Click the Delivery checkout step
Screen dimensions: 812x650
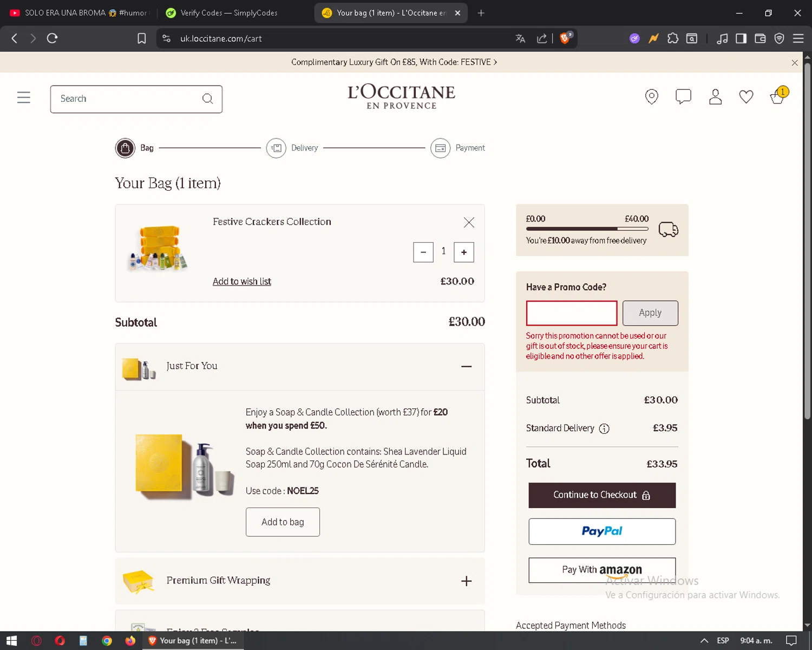pyautogui.click(x=292, y=148)
